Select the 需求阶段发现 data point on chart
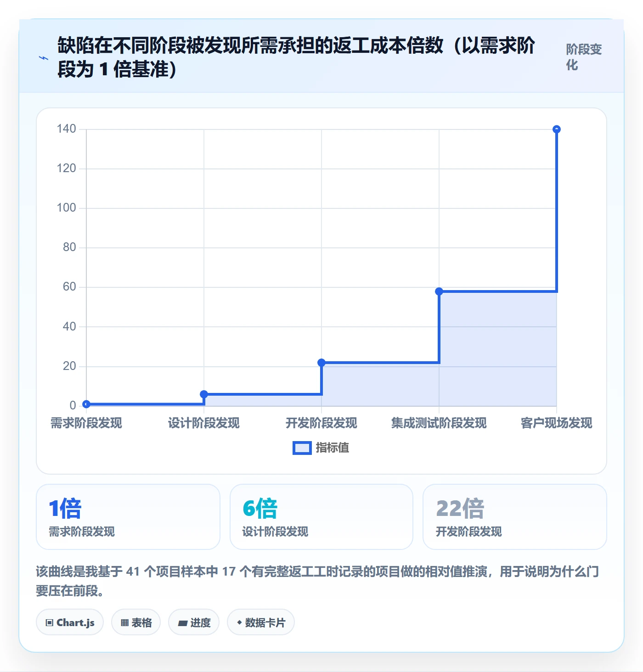 point(86,404)
